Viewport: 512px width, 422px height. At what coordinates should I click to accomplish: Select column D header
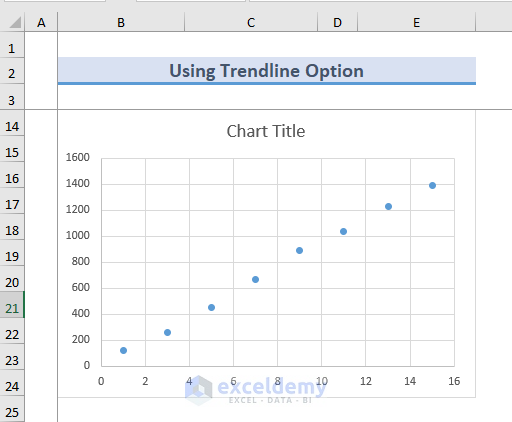coord(337,22)
